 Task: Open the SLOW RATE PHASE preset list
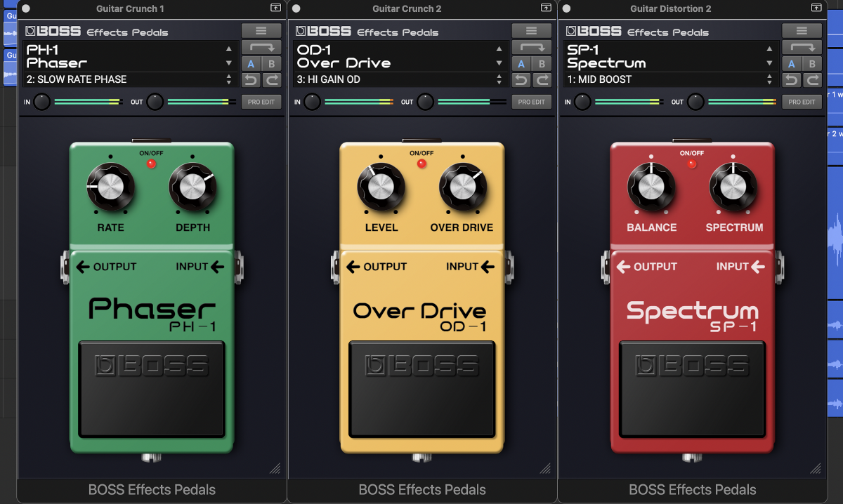(x=129, y=79)
